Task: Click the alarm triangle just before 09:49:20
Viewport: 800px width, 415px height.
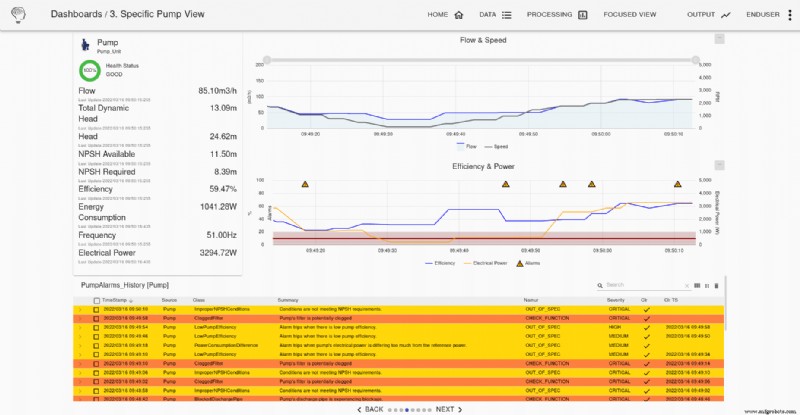Action: (x=305, y=184)
